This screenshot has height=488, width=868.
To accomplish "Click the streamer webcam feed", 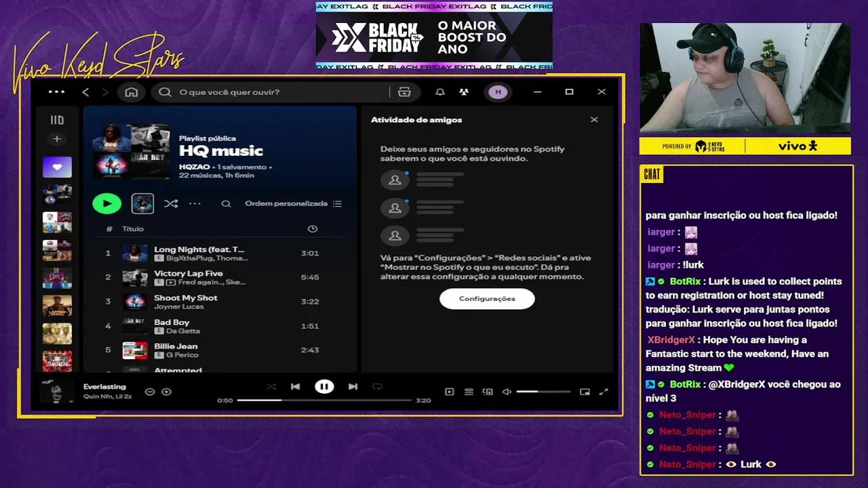I will coord(745,78).
